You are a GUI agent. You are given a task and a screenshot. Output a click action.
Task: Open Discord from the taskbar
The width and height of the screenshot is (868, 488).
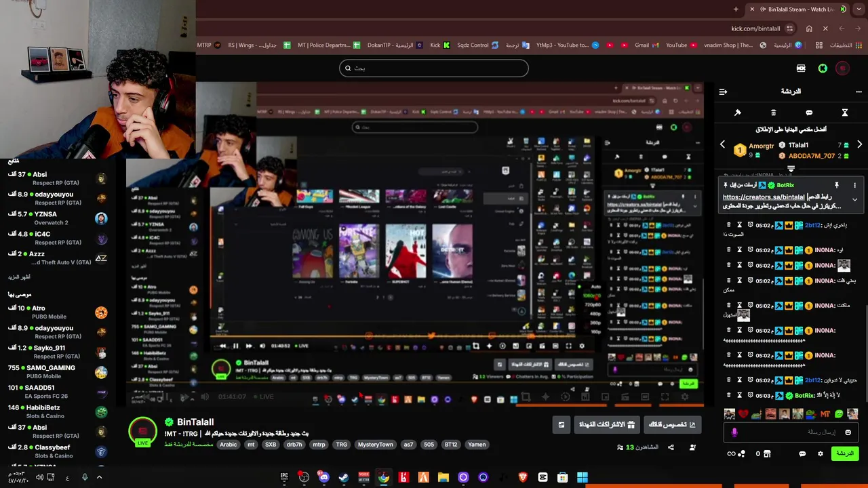[x=323, y=477]
